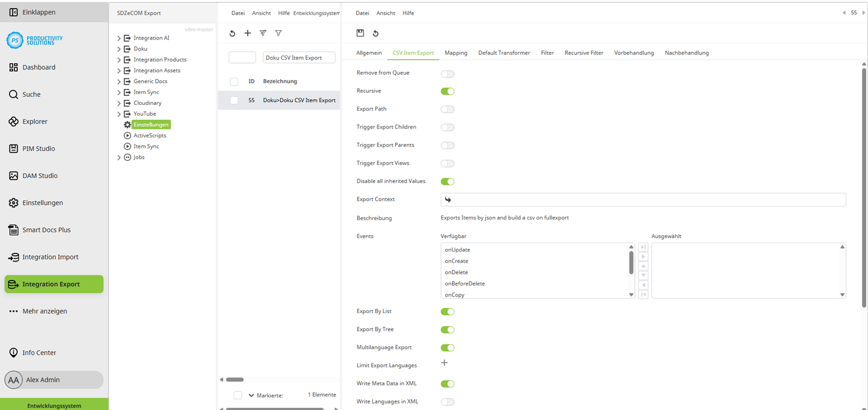Open the Markierte dropdown at list bottom
The image size is (868, 410).
[x=250, y=395]
